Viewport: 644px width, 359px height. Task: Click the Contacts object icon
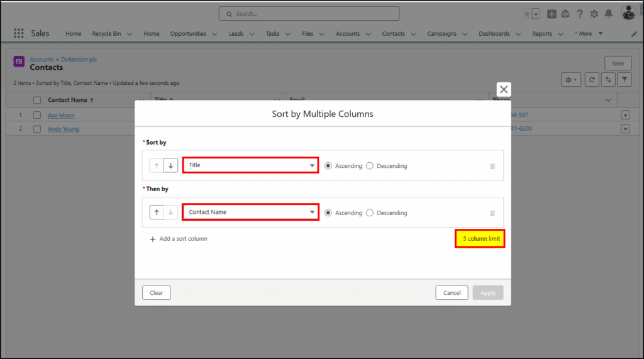click(19, 62)
